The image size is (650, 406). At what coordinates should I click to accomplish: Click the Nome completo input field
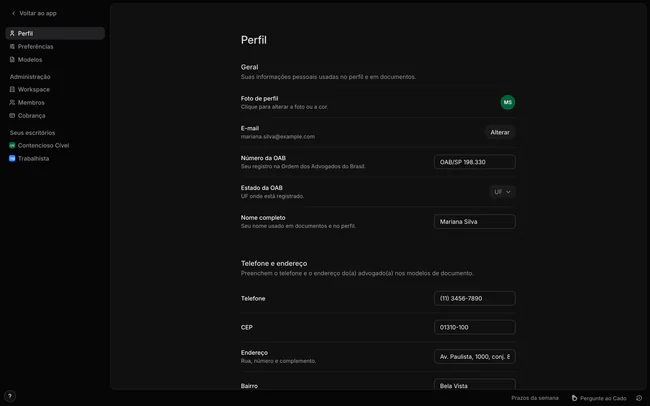475,221
